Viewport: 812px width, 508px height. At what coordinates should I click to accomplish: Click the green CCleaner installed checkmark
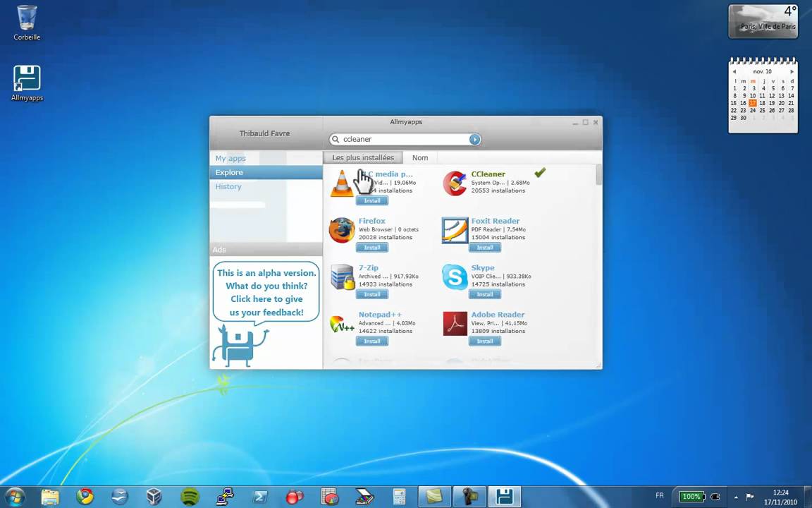click(540, 172)
